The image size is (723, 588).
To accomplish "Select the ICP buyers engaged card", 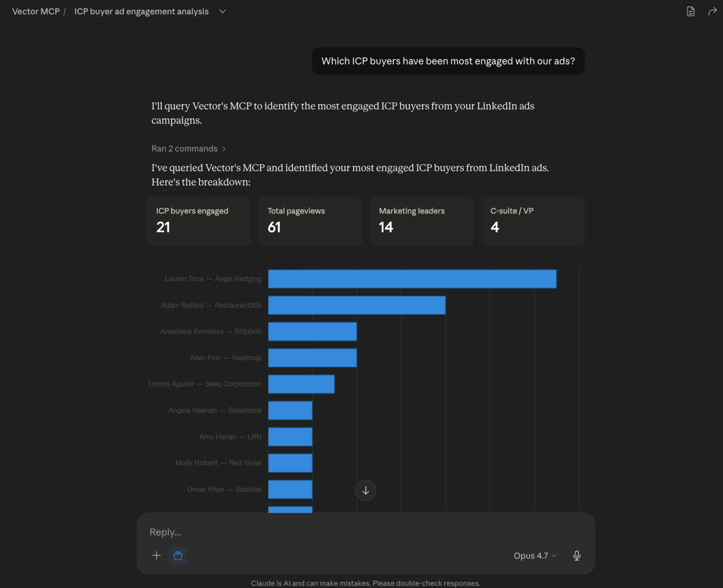I will pyautogui.click(x=199, y=221).
